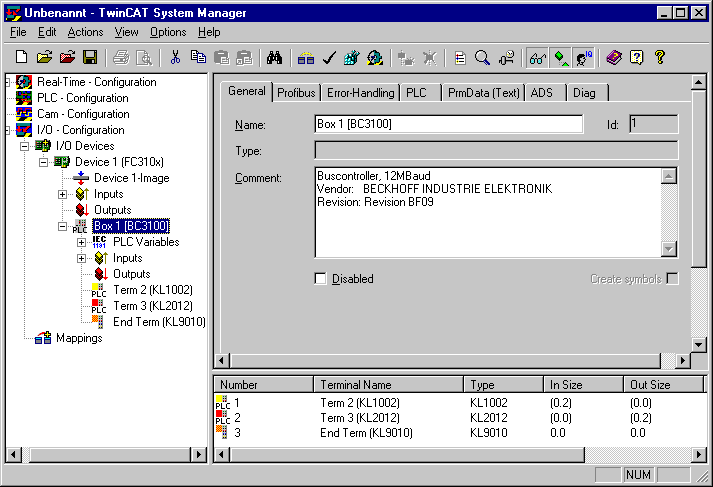Expand Inputs under Box 1

(x=81, y=258)
